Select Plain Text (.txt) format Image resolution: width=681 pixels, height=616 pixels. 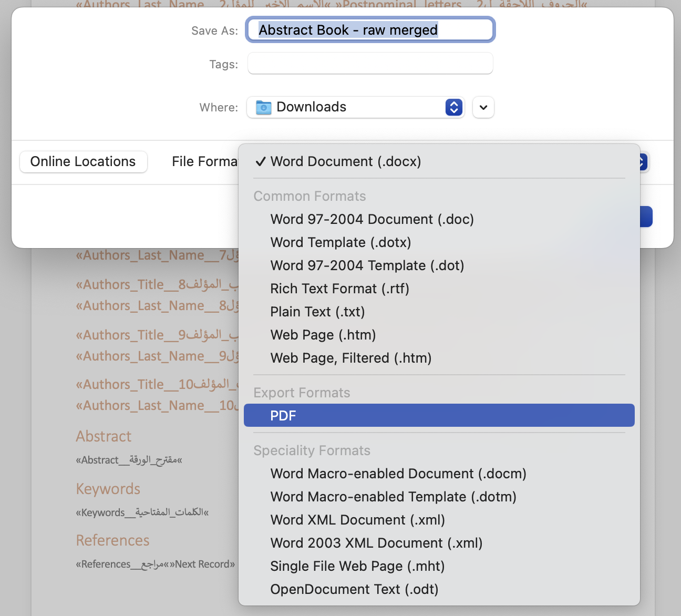click(317, 312)
